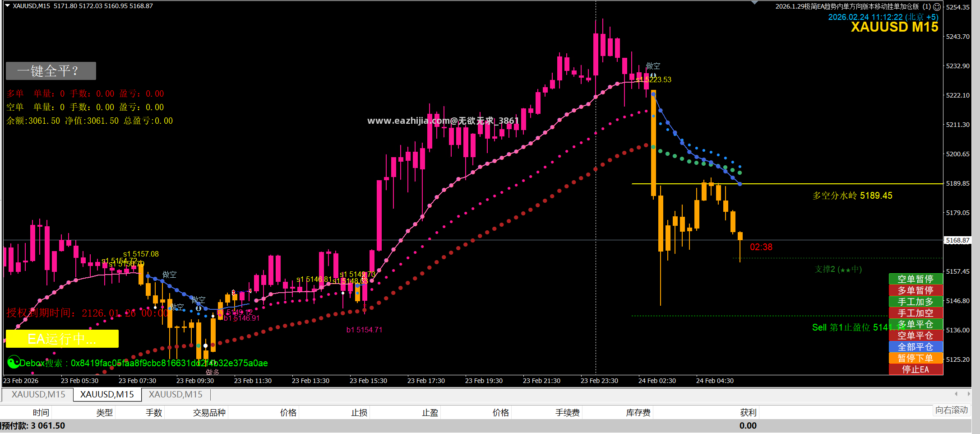Click the chart tabs scroll-left arrow
Screen dimensions: 980x434
[x=956, y=394]
